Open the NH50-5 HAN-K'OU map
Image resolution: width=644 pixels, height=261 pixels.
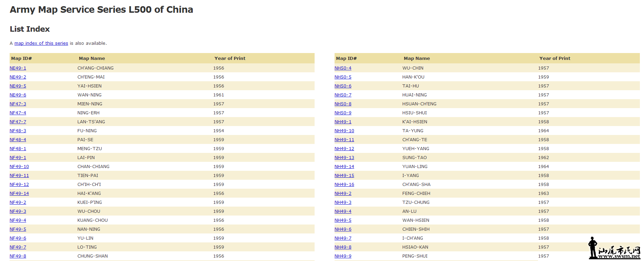coord(343,77)
